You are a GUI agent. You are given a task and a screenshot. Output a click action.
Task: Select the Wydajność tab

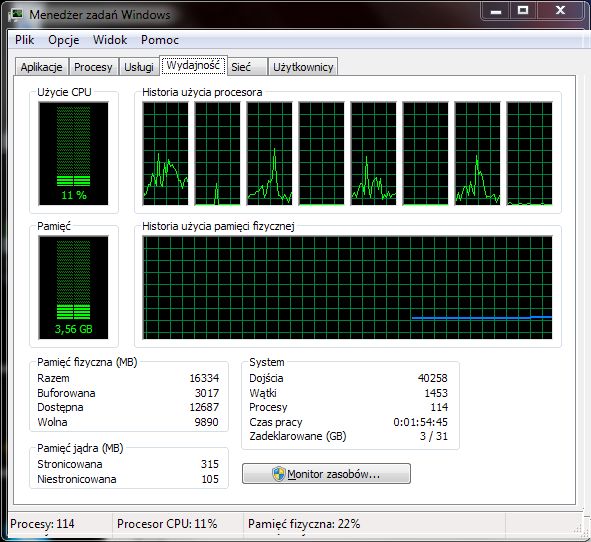click(193, 66)
